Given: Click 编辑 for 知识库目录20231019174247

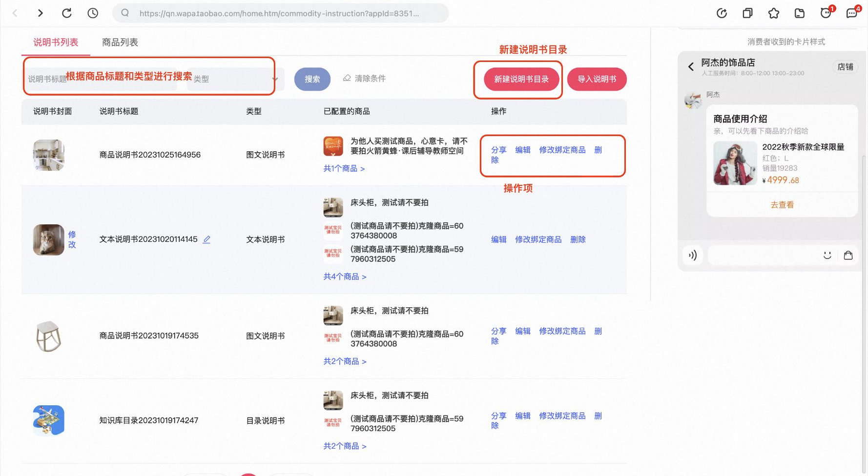Looking at the screenshot, I should point(523,416).
